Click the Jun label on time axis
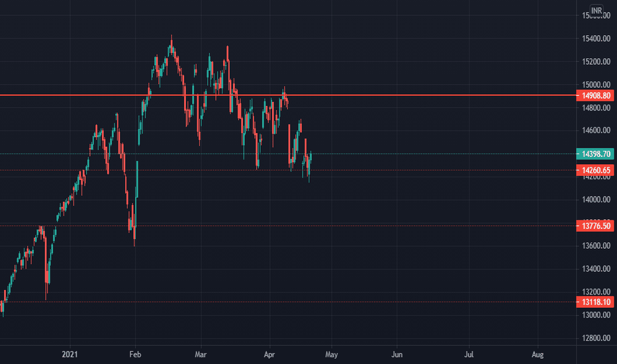The height and width of the screenshot is (364, 617). click(397, 355)
